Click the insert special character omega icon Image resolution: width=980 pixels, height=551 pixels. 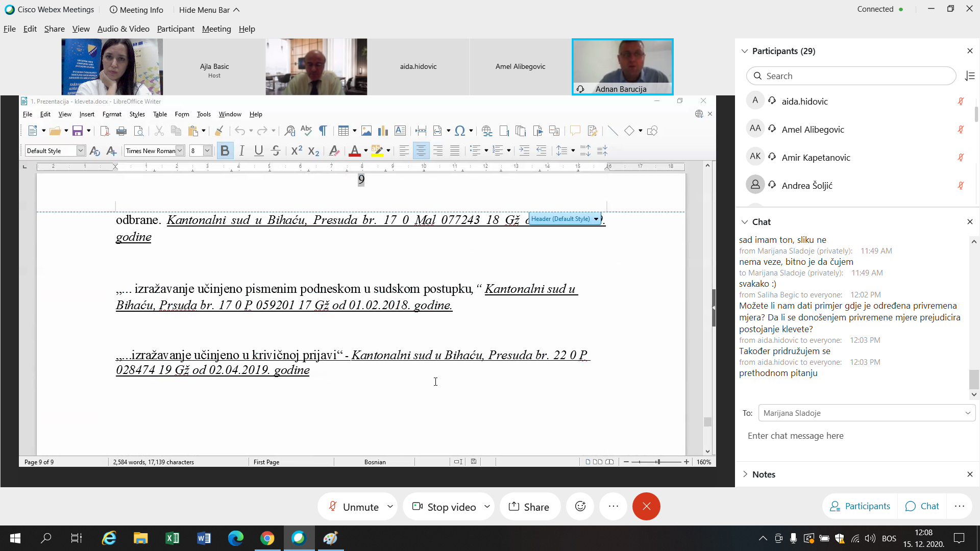459,131
